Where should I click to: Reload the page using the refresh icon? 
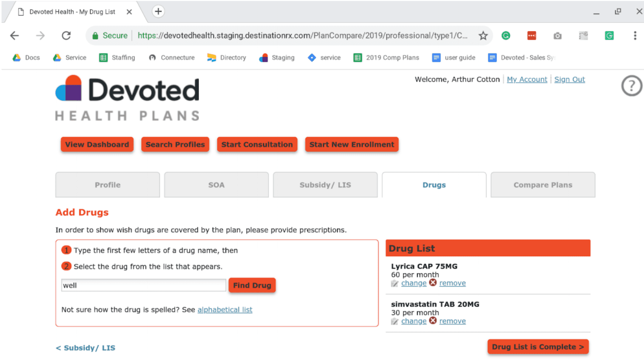(x=66, y=36)
